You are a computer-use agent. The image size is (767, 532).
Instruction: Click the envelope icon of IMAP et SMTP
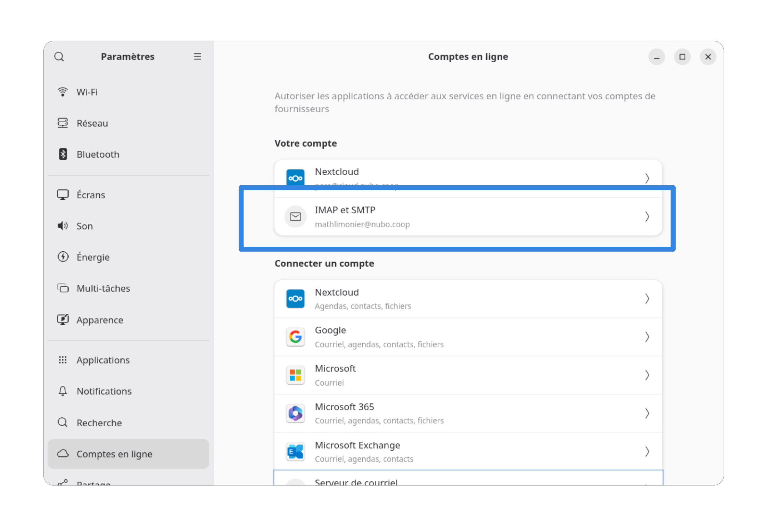pyautogui.click(x=295, y=216)
